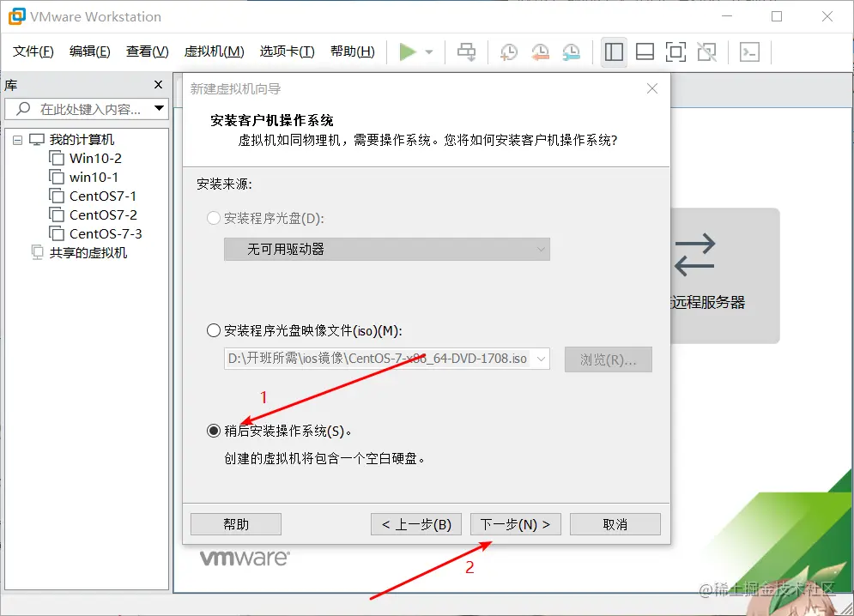854x616 pixels.
Task: Click the 上一步(B) back button
Action: pos(416,524)
